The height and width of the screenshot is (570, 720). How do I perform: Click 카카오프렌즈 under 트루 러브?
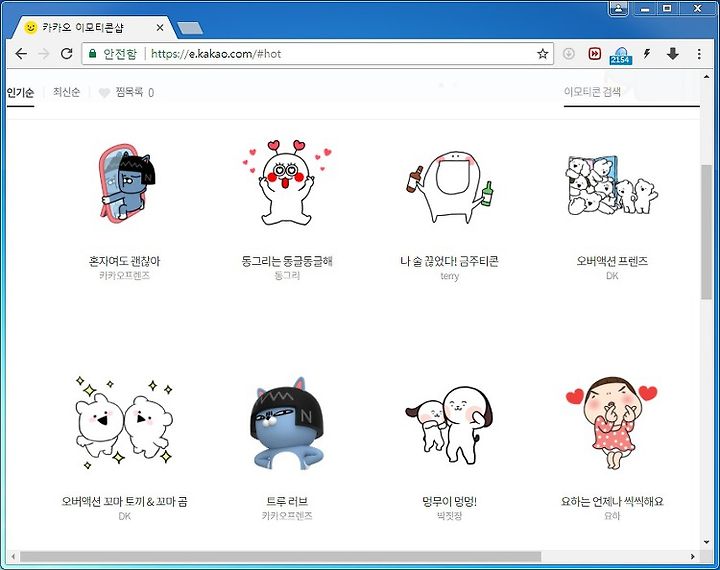(x=287, y=516)
